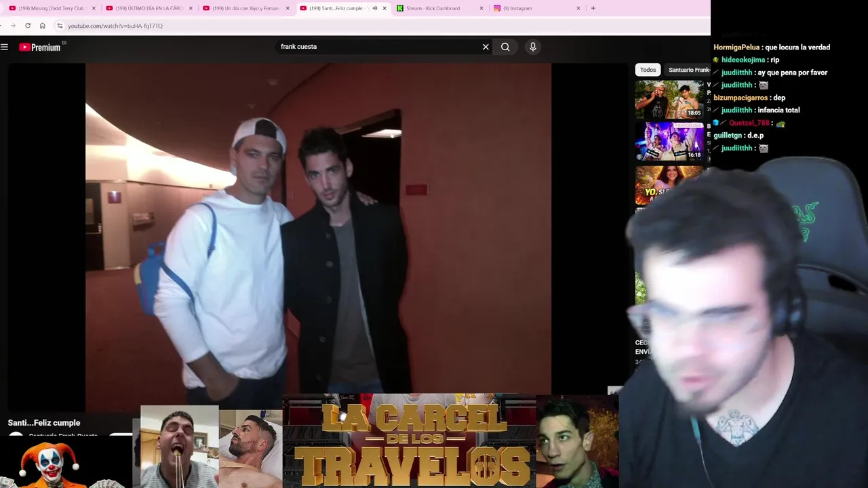Close the 'Un día con Xiyo y Fernan' tab

(288, 8)
